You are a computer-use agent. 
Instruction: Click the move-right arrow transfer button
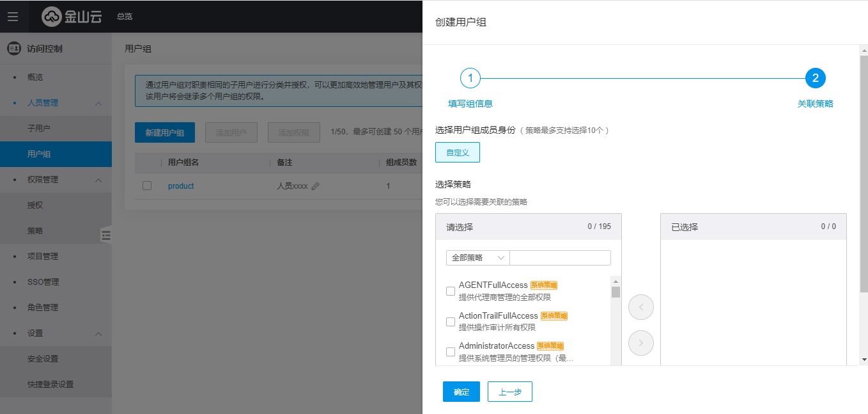coord(641,344)
